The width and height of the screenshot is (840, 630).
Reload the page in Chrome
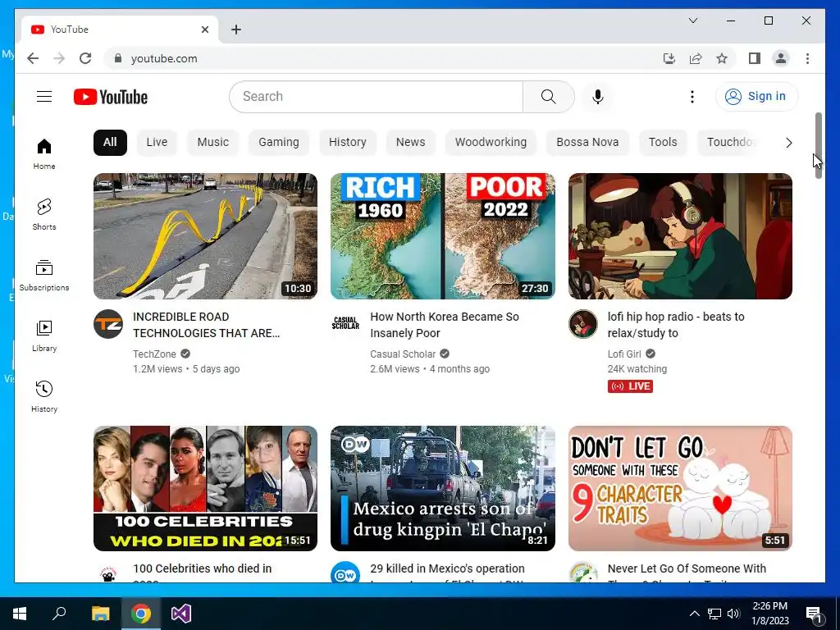click(85, 58)
